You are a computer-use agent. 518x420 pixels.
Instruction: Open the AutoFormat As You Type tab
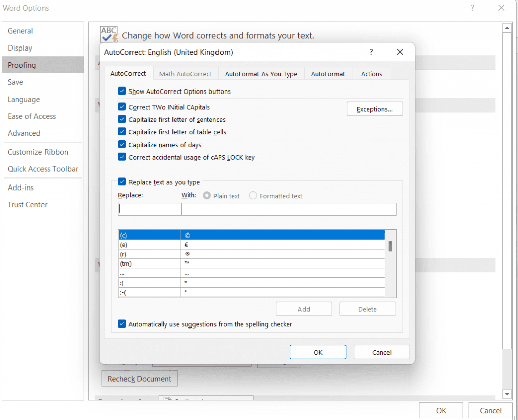261,74
